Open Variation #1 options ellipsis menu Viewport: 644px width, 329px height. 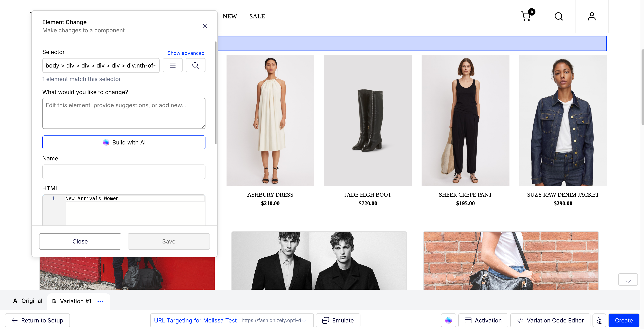[x=101, y=301]
